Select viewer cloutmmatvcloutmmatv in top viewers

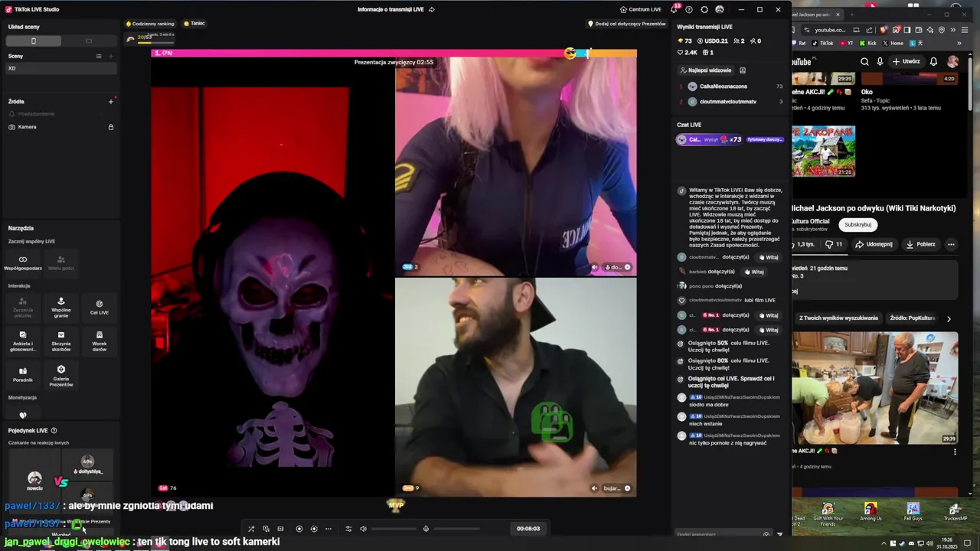[731, 102]
